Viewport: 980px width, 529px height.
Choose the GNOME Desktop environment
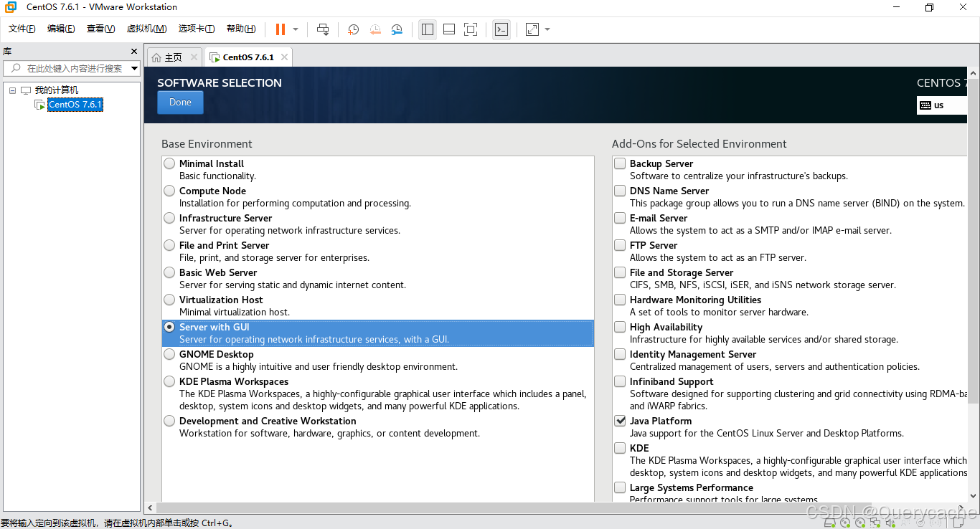click(169, 354)
